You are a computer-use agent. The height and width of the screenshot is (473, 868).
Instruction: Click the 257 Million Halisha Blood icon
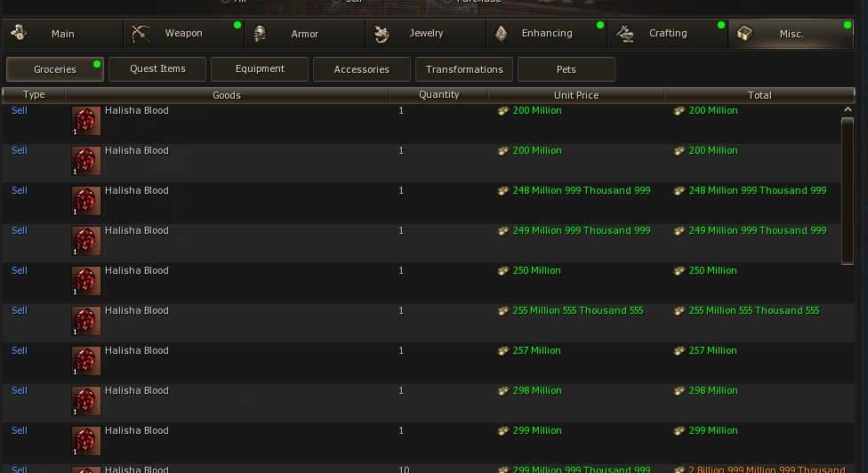tap(85, 361)
